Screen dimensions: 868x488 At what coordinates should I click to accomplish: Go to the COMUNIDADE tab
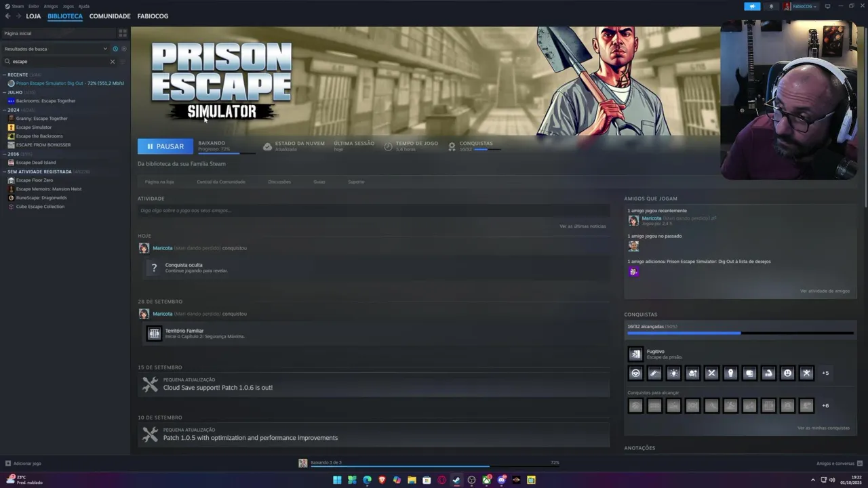click(110, 16)
